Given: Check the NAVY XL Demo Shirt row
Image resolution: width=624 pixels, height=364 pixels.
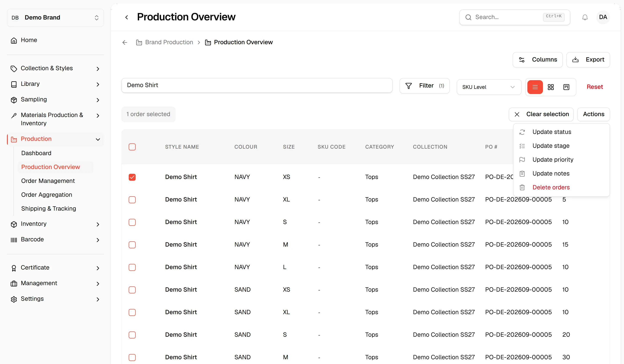Looking at the screenshot, I should point(132,200).
